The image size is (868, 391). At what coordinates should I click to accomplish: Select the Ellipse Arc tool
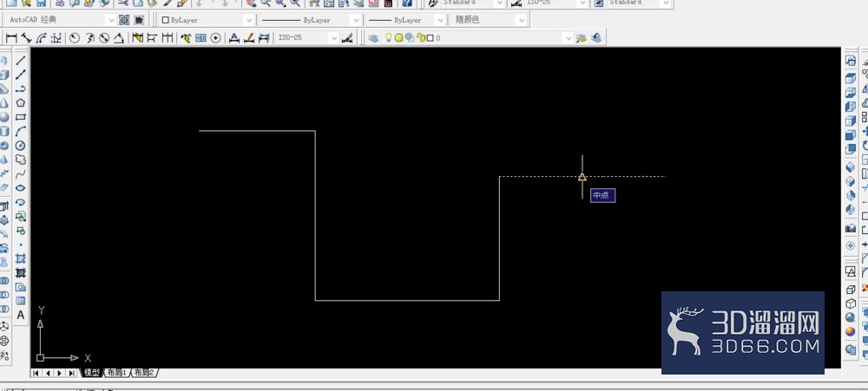[21, 202]
